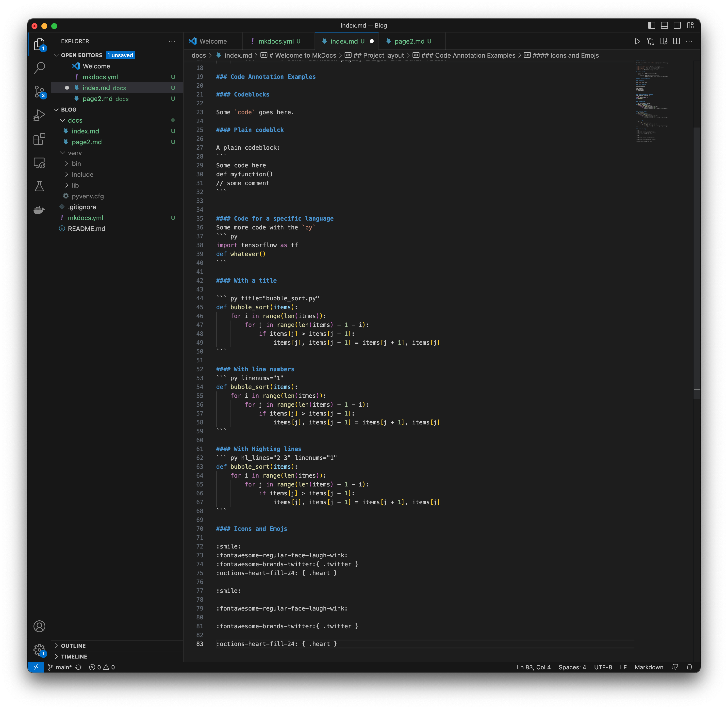Click the unsaved dot on index.md tab
The width and height of the screenshot is (728, 709).
click(x=371, y=41)
